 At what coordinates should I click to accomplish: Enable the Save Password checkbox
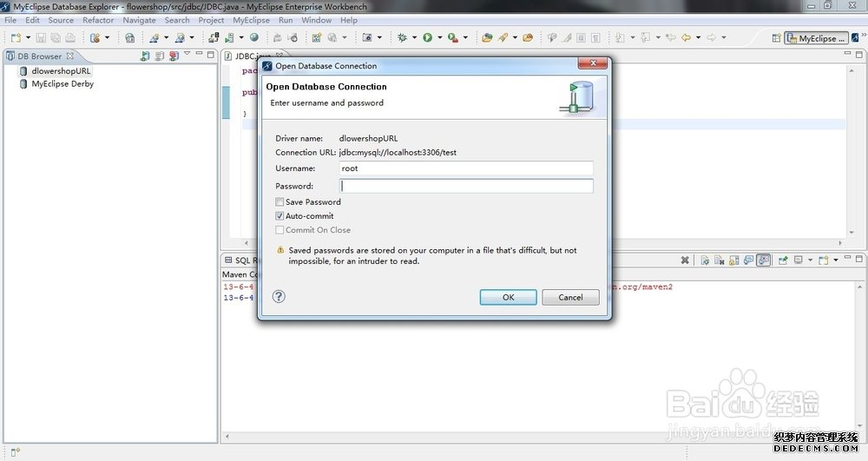click(279, 202)
